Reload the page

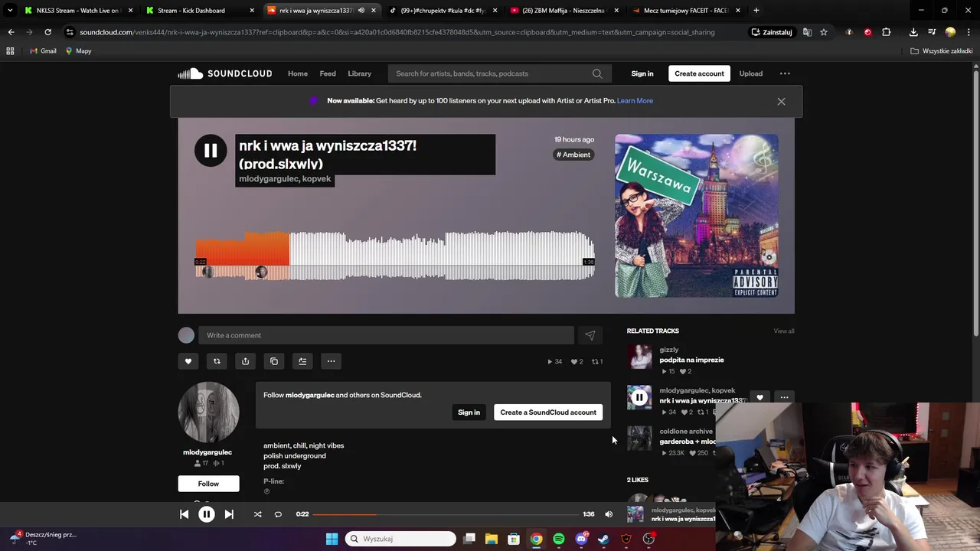click(47, 32)
